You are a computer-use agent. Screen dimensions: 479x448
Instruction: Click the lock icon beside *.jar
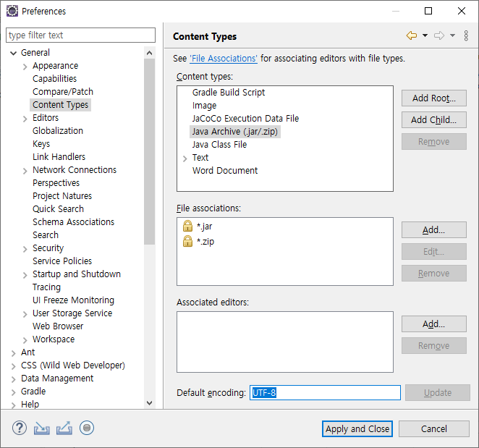(x=187, y=226)
